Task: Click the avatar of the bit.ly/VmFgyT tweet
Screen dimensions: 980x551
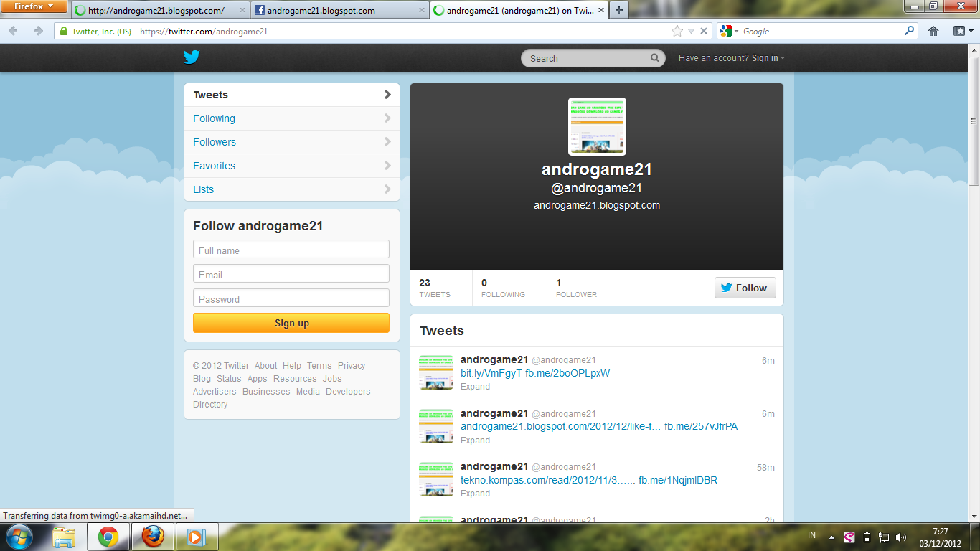Action: [436, 372]
